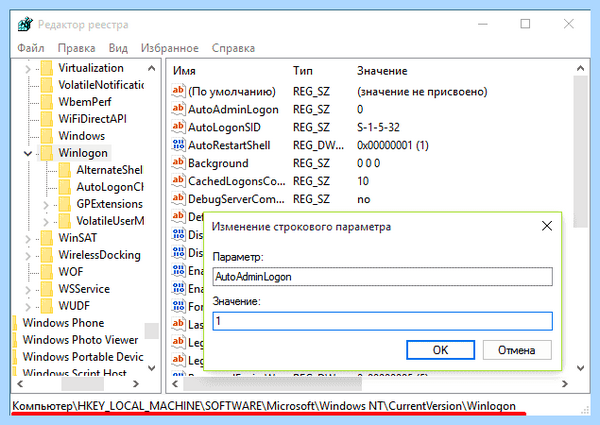This screenshot has height=425, width=600.
Task: Click the AlternateShel folder icon
Action: click(x=65, y=170)
